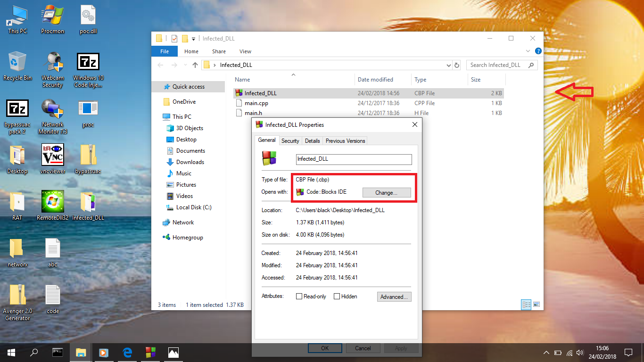Image resolution: width=644 pixels, height=362 pixels.
Task: Select the poc.dll file on desktop
Action: [x=88, y=19]
